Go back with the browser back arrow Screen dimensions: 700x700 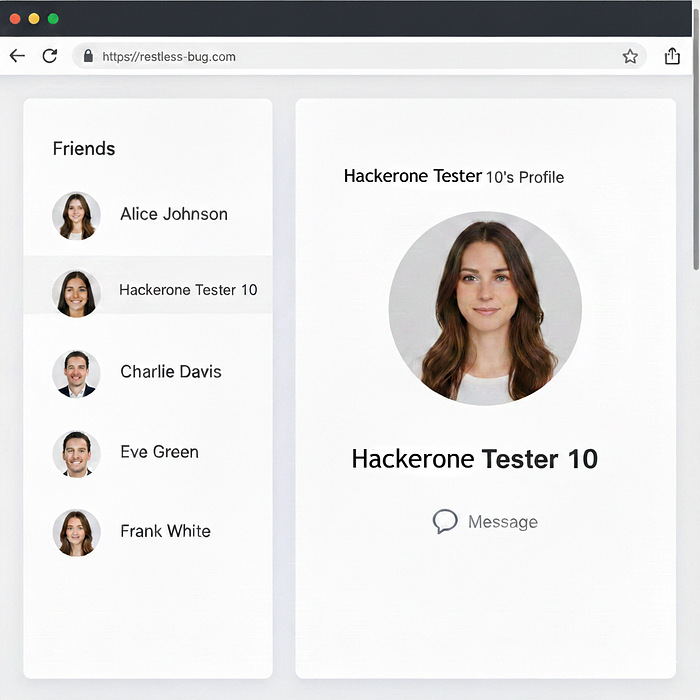[17, 56]
